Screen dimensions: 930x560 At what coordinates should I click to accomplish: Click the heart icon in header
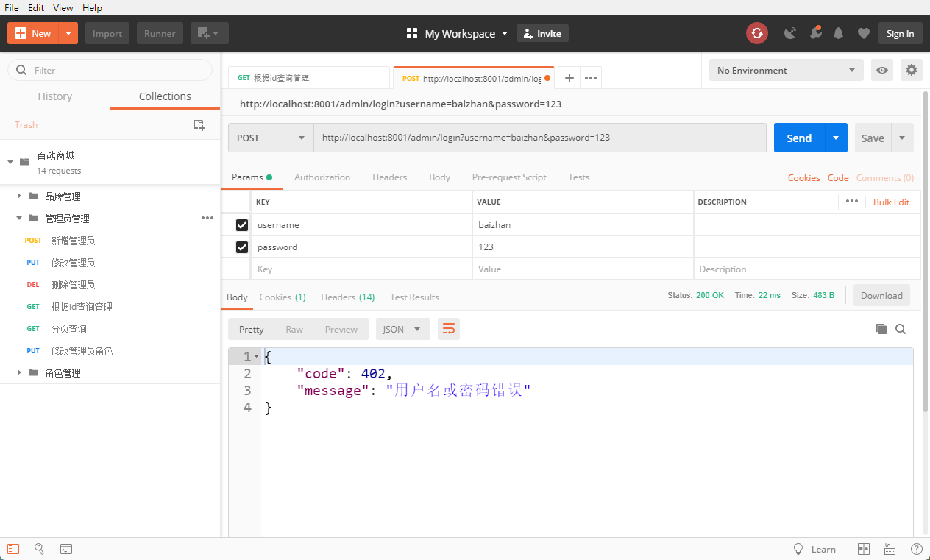point(864,33)
